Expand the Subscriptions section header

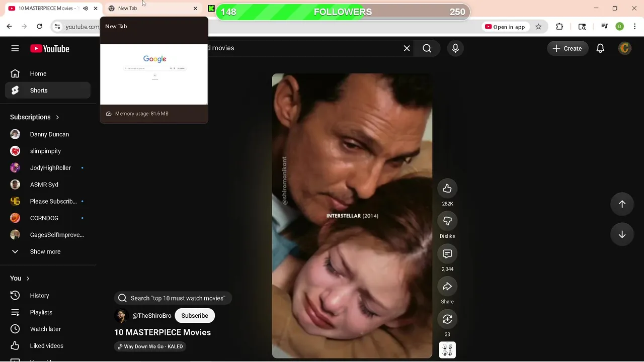(x=35, y=117)
